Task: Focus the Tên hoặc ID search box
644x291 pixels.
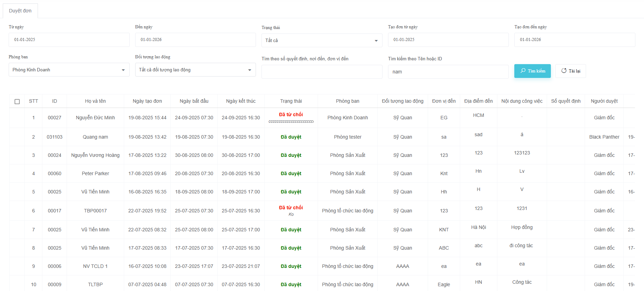Action: pos(448,72)
